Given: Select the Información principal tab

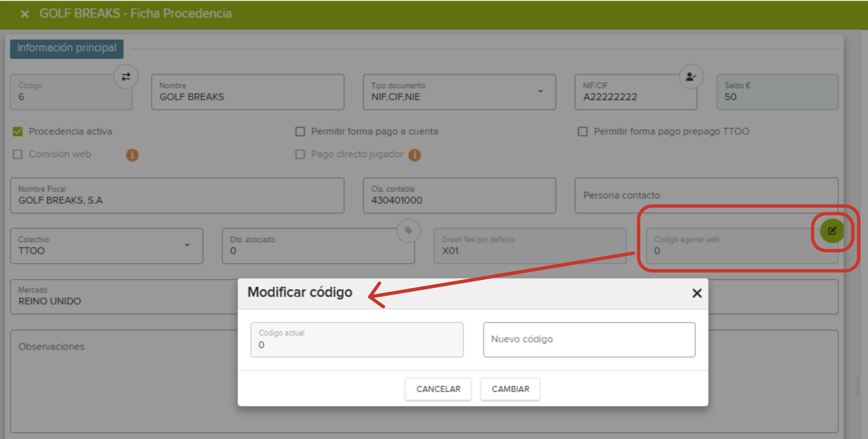Looking at the screenshot, I should [x=67, y=48].
